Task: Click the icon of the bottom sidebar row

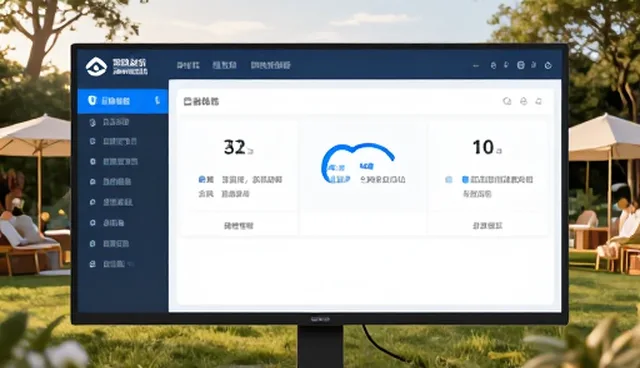Action: pos(93,264)
